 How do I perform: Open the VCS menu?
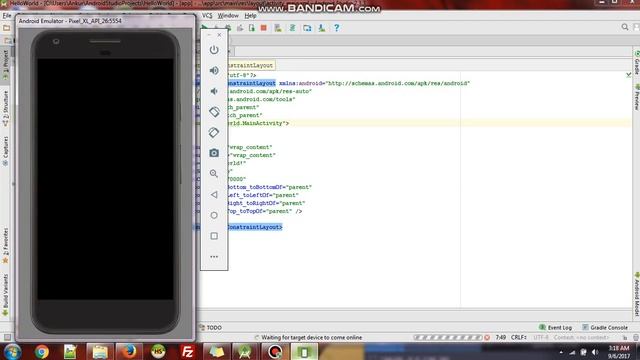tap(207, 16)
